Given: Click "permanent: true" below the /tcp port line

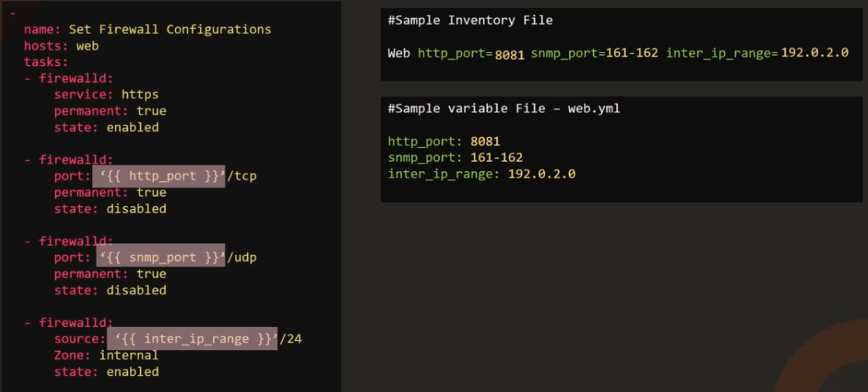Looking at the screenshot, I should click(110, 193).
